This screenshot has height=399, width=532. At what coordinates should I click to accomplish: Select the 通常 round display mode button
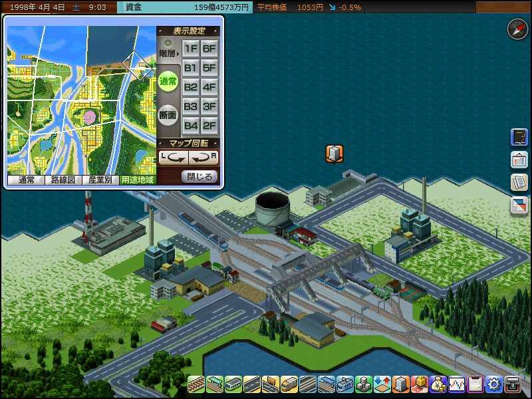point(168,81)
